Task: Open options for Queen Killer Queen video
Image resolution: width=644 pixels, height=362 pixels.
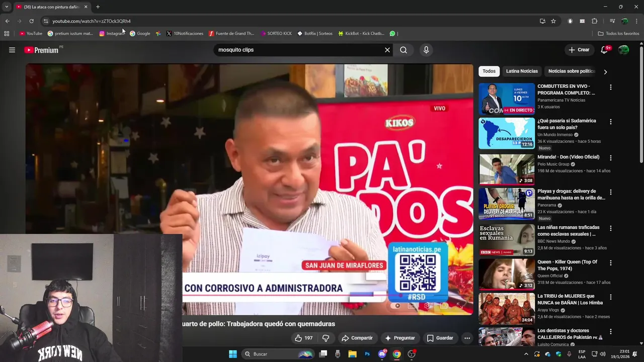Action: [x=611, y=263]
